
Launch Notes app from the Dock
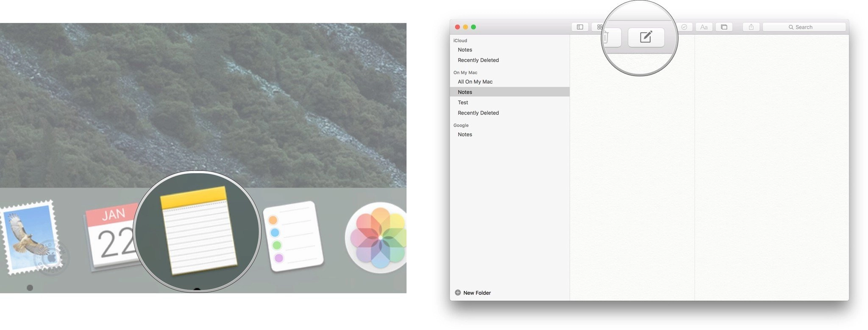[x=198, y=231]
